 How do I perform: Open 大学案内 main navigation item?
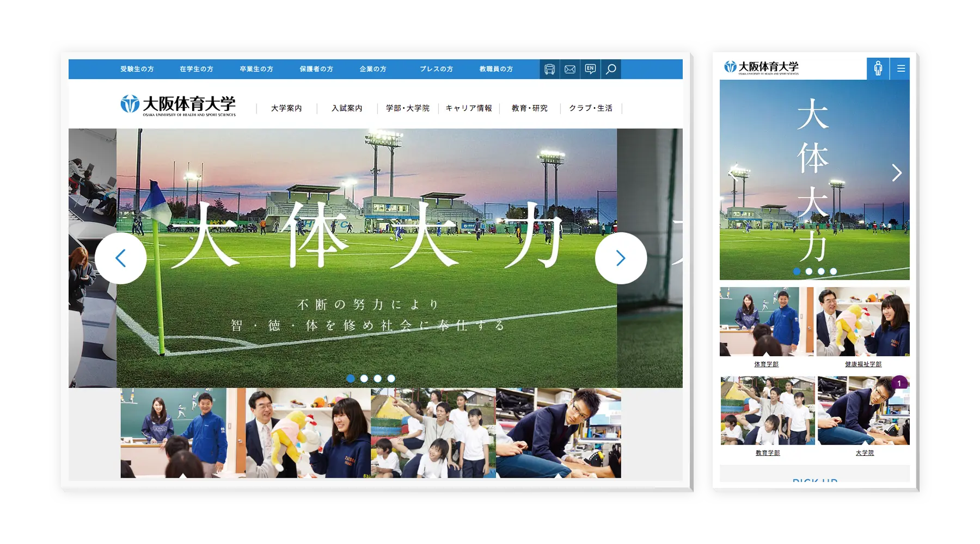tap(286, 108)
